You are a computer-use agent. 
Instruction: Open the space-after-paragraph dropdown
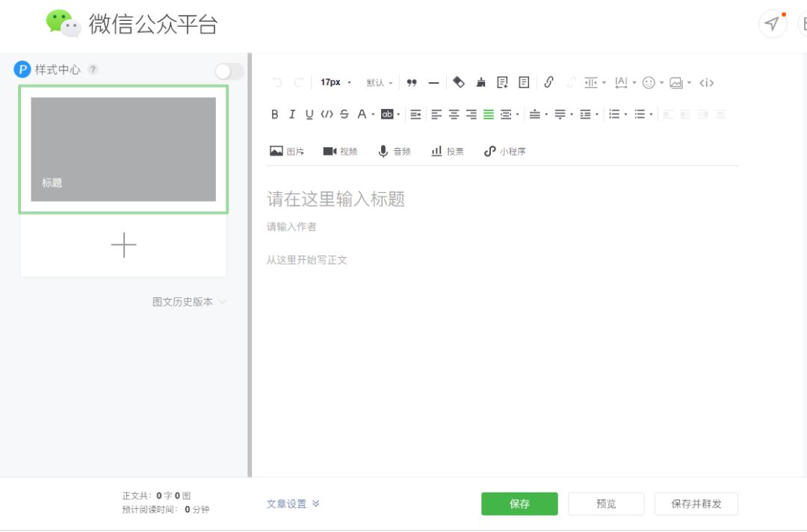tap(563, 114)
